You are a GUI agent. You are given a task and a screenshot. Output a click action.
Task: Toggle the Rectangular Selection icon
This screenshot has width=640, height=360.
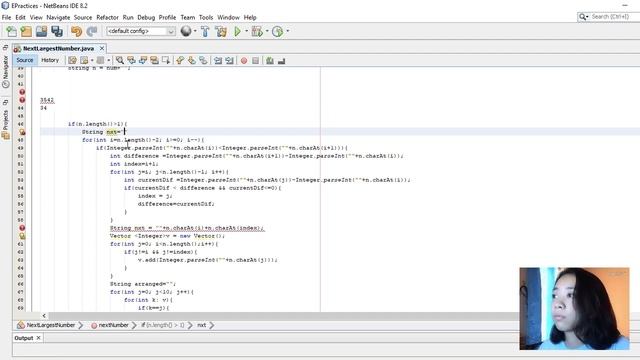click(166, 60)
